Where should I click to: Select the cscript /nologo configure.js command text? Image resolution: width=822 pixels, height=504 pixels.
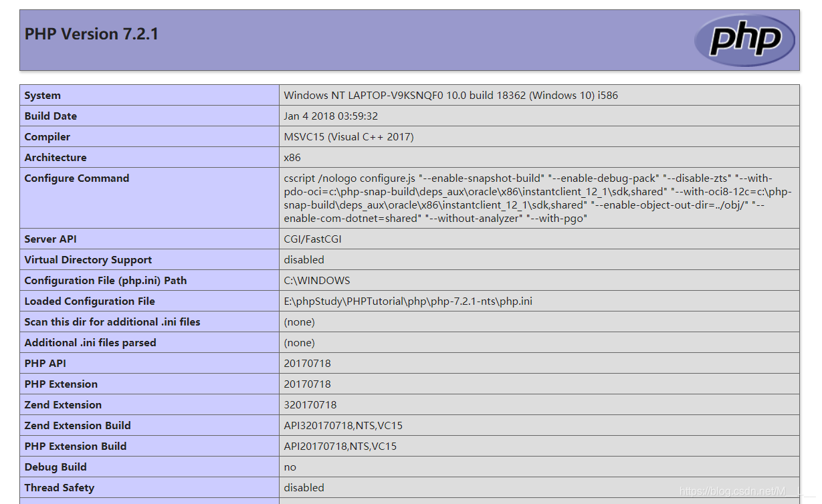point(538,199)
